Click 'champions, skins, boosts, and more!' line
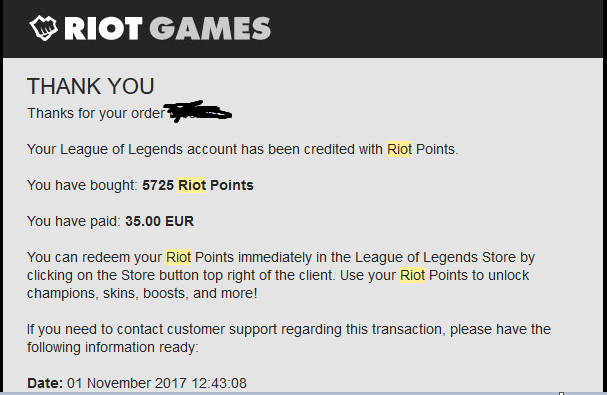The image size is (607, 395). click(142, 293)
